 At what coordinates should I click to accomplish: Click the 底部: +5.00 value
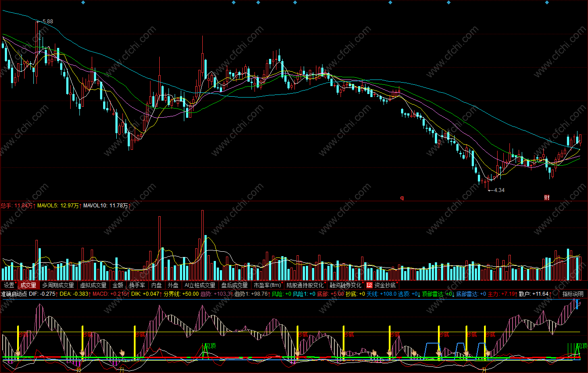coord(330,294)
